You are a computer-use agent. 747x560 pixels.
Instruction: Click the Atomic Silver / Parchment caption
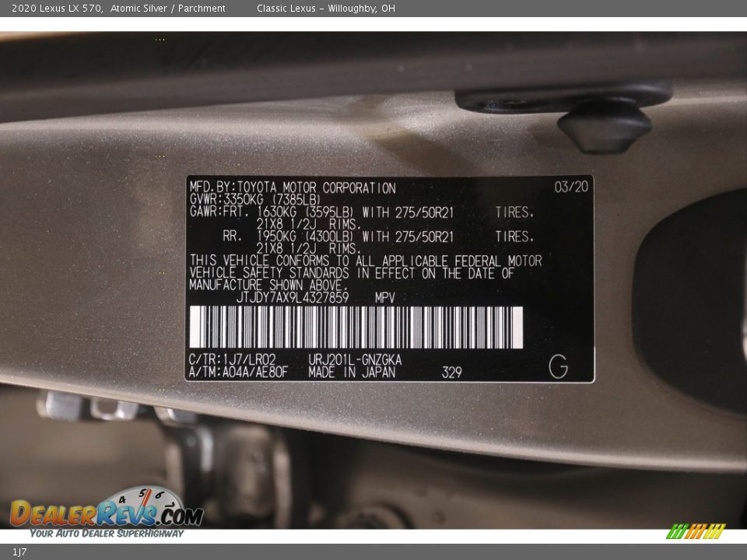pos(168,8)
